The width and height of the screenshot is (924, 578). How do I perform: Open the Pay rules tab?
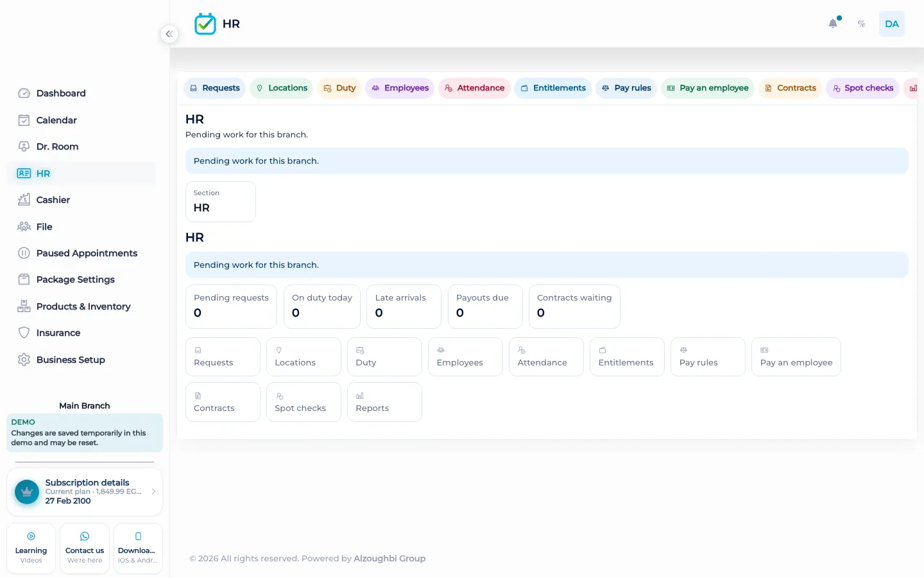[x=626, y=88]
